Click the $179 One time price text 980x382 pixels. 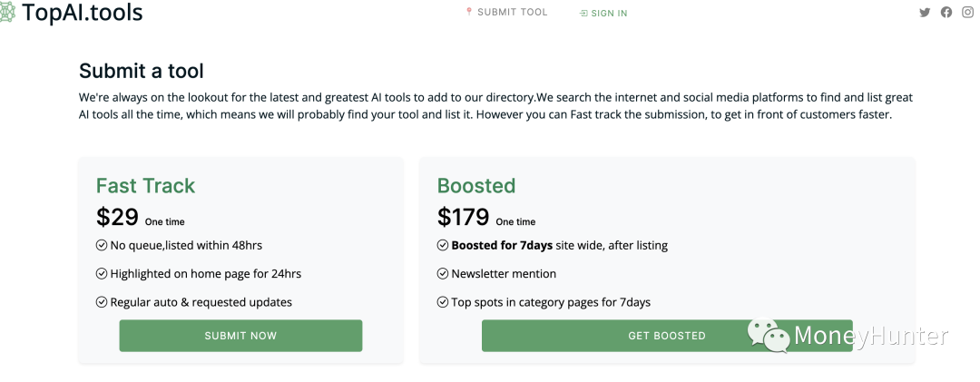[x=486, y=218]
